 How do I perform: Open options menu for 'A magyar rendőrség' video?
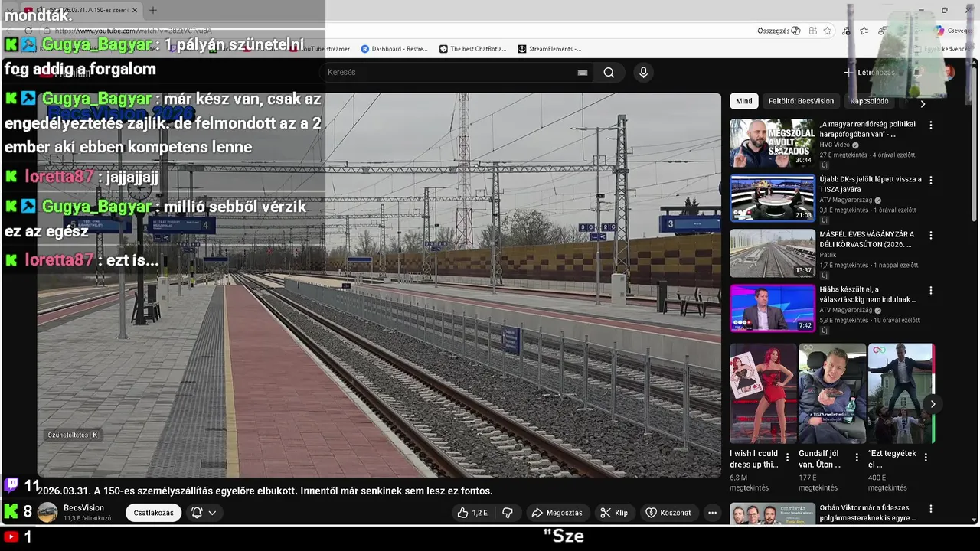coord(931,125)
